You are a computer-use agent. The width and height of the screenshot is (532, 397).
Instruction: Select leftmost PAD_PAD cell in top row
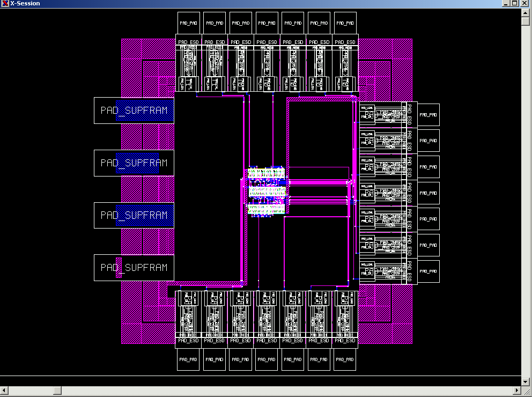(189, 23)
